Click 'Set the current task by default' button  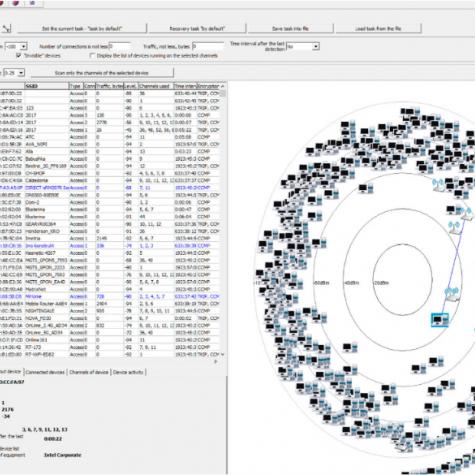(x=82, y=29)
